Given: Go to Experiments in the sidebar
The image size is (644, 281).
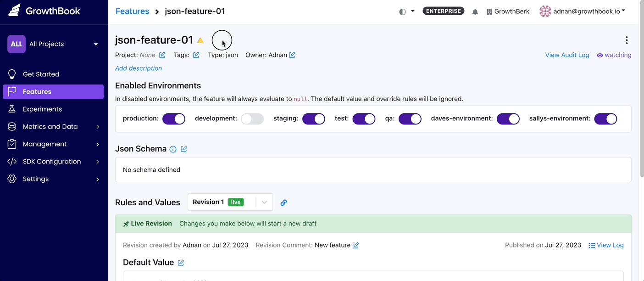Looking at the screenshot, I should pyautogui.click(x=53, y=109).
